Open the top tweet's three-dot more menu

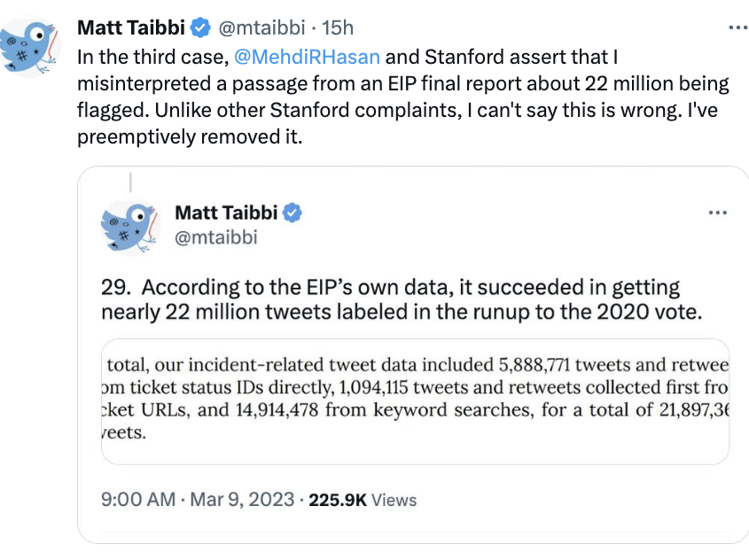(738, 28)
